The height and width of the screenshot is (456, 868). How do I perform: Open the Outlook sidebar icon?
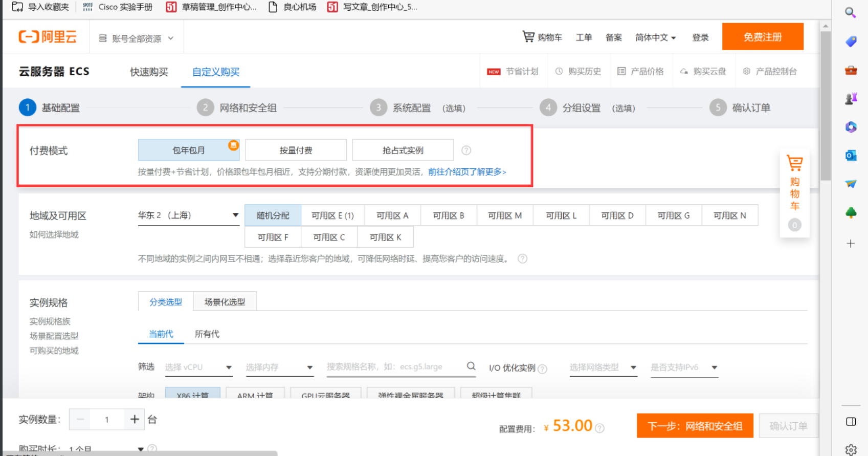[x=851, y=155]
